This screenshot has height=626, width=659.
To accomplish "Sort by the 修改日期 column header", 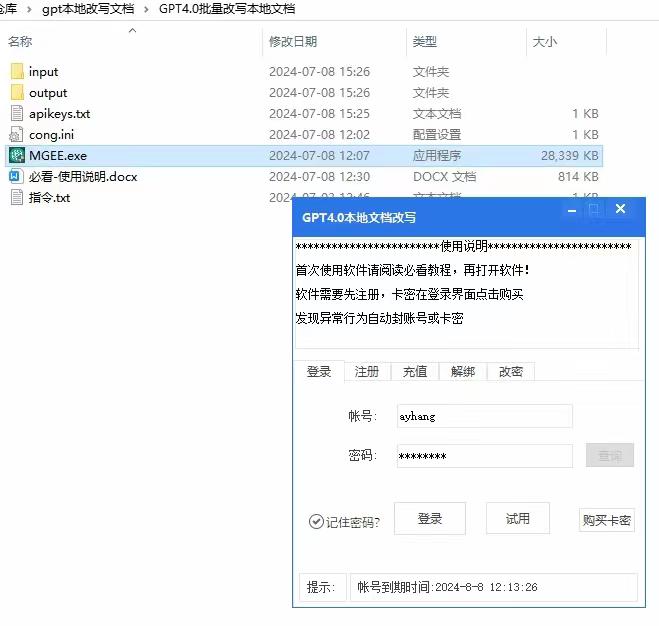I will click(x=293, y=42).
